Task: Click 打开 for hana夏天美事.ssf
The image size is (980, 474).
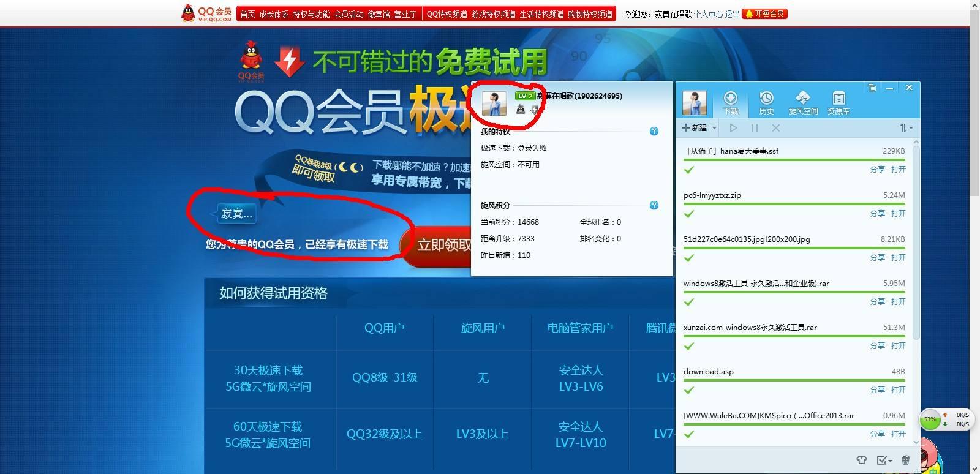Action: pyautogui.click(x=898, y=169)
